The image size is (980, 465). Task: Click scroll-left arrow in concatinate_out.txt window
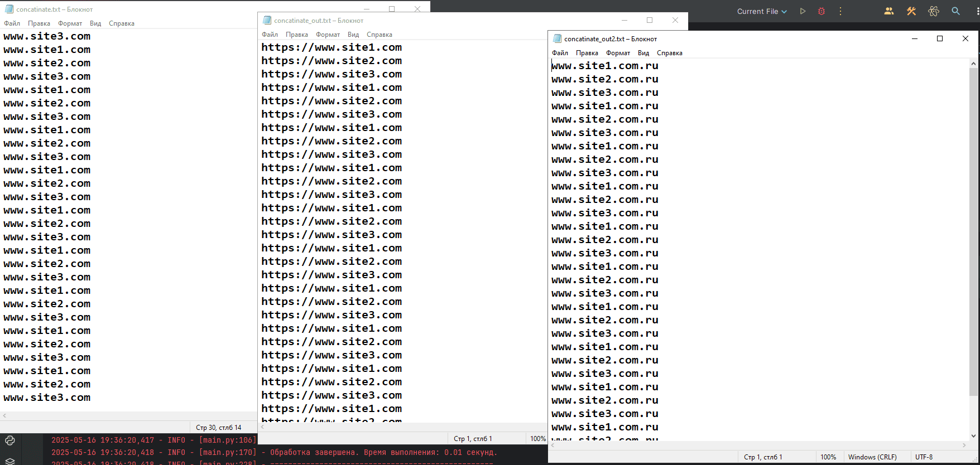click(263, 427)
